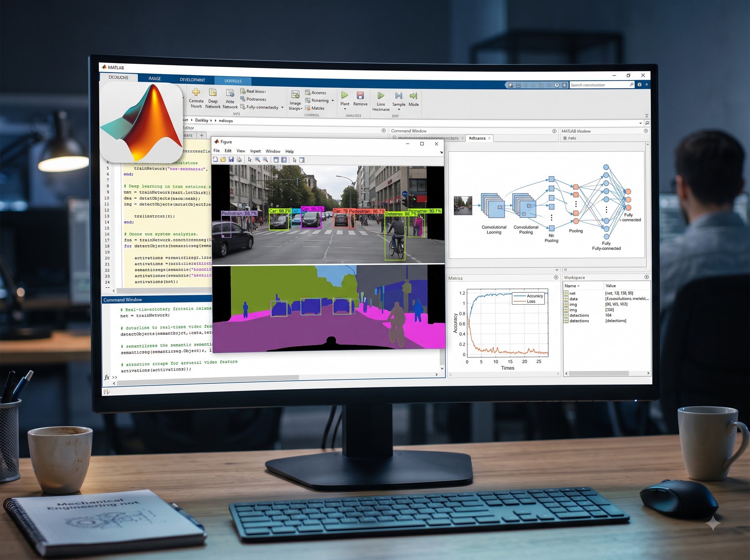The width and height of the screenshot is (750, 560).
Task: Click the help question mark in quick access bar
Action: point(557,85)
